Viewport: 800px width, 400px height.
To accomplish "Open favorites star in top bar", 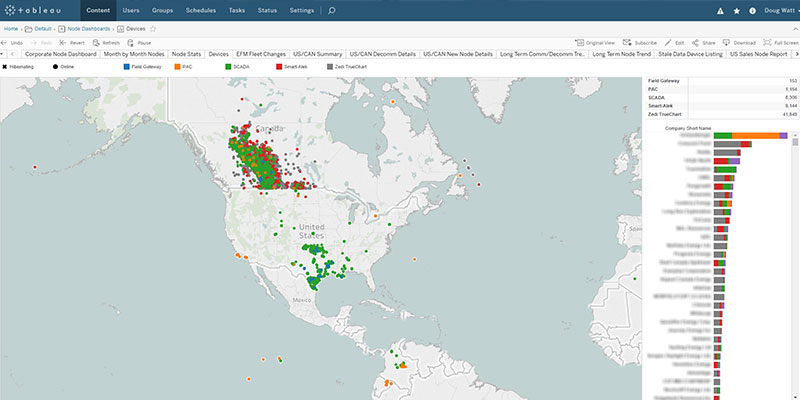I will pos(737,11).
